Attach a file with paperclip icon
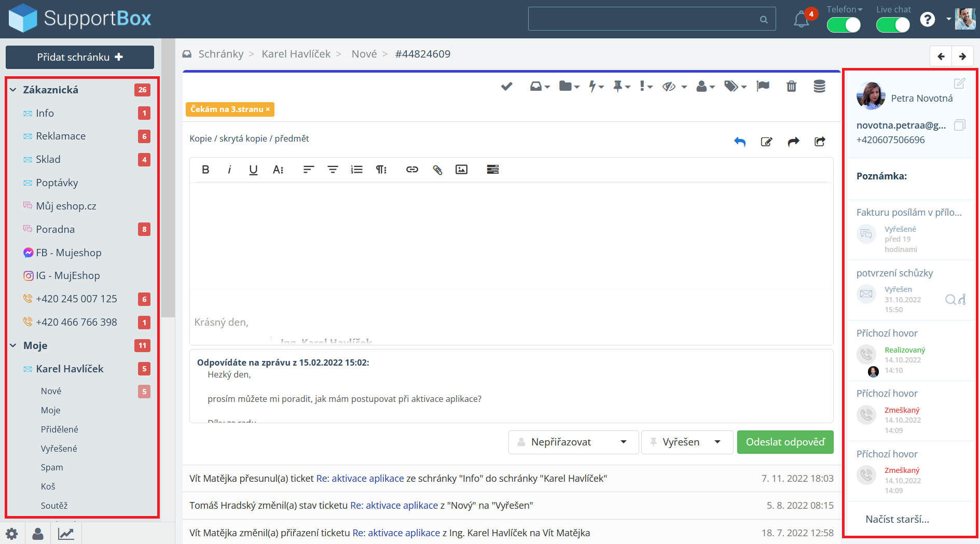 pos(437,170)
